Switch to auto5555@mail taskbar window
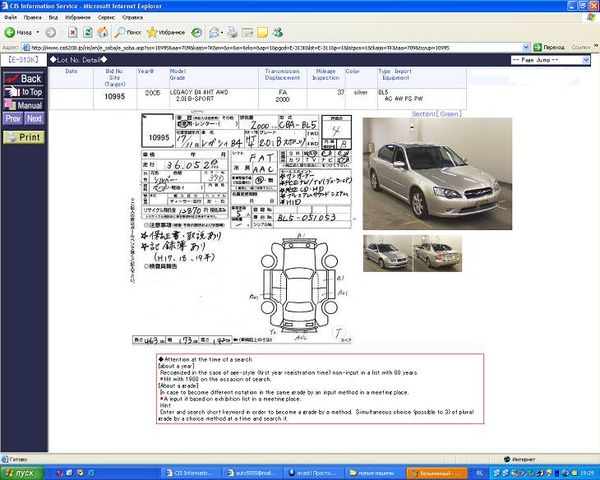Viewport: 600px width, 480px height. [253, 473]
